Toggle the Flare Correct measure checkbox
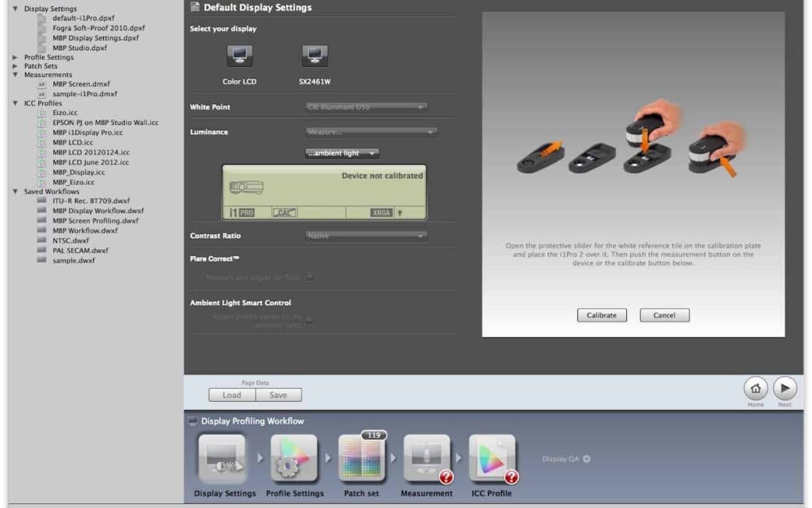The height and width of the screenshot is (508, 812). pos(309,278)
